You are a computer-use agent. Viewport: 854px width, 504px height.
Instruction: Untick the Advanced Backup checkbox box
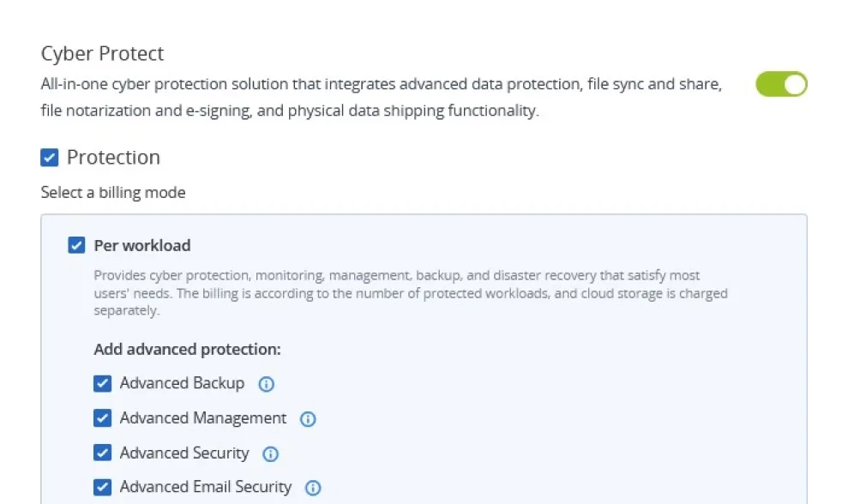tap(103, 383)
